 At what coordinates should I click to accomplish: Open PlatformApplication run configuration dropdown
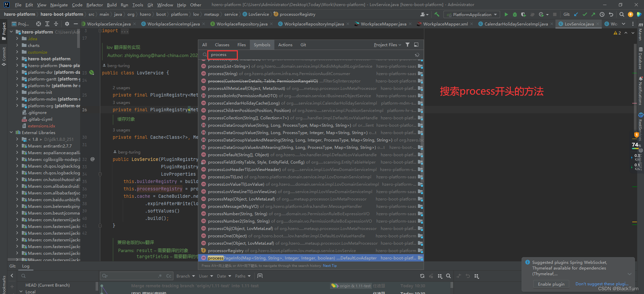(472, 14)
